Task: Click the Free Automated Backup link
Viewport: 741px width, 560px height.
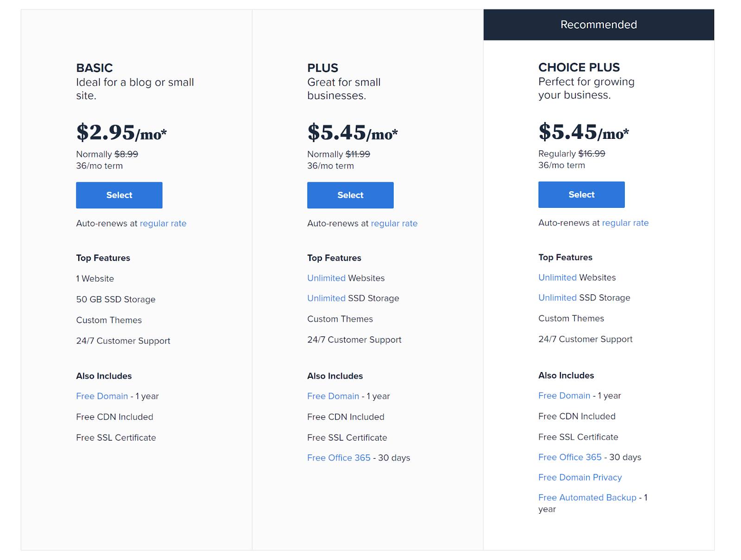Action: pyautogui.click(x=587, y=498)
